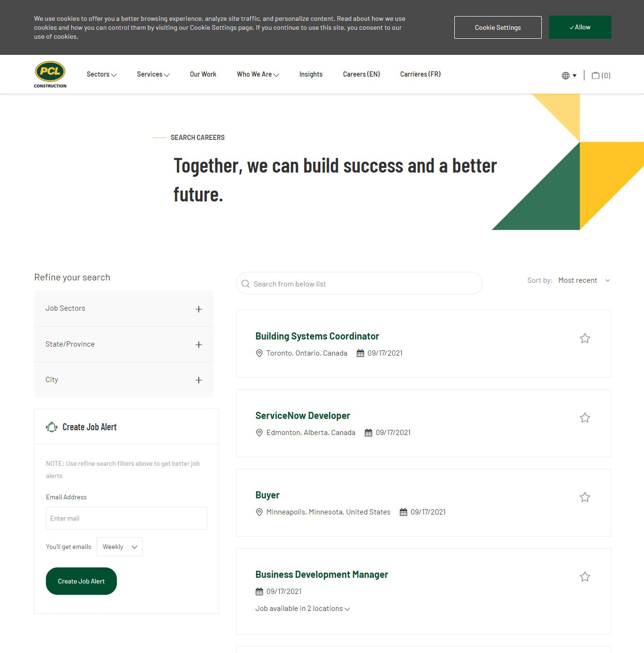Choose email frequency from Weekly dropdown

tap(120, 547)
